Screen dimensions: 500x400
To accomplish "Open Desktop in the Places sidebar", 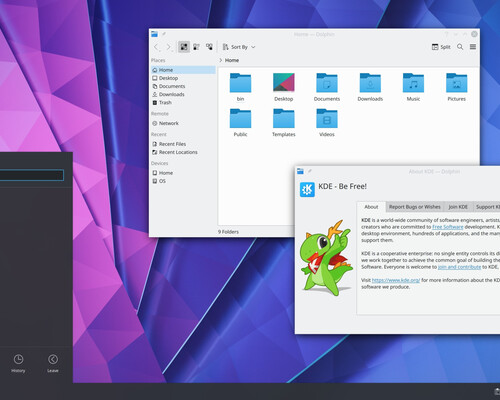I will pyautogui.click(x=183, y=78).
